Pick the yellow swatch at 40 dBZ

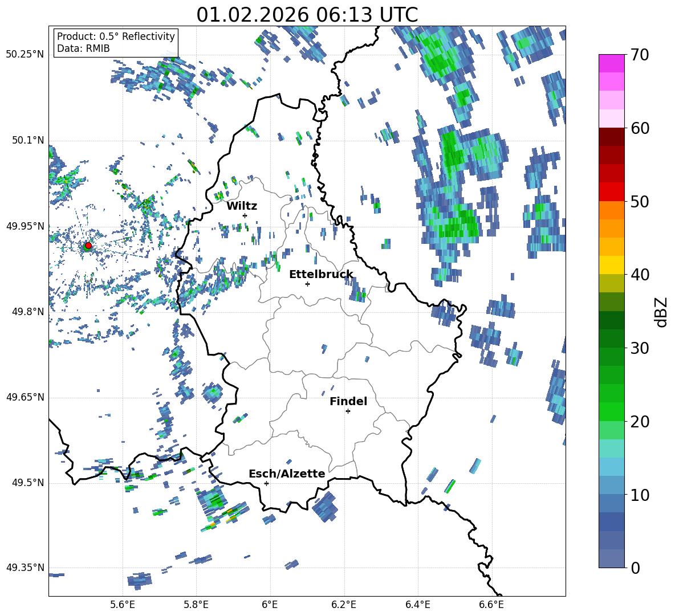tap(611, 265)
